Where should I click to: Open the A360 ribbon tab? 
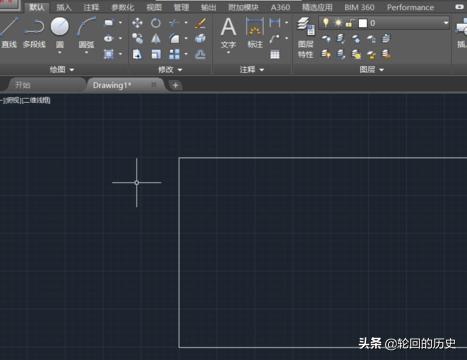tap(280, 7)
